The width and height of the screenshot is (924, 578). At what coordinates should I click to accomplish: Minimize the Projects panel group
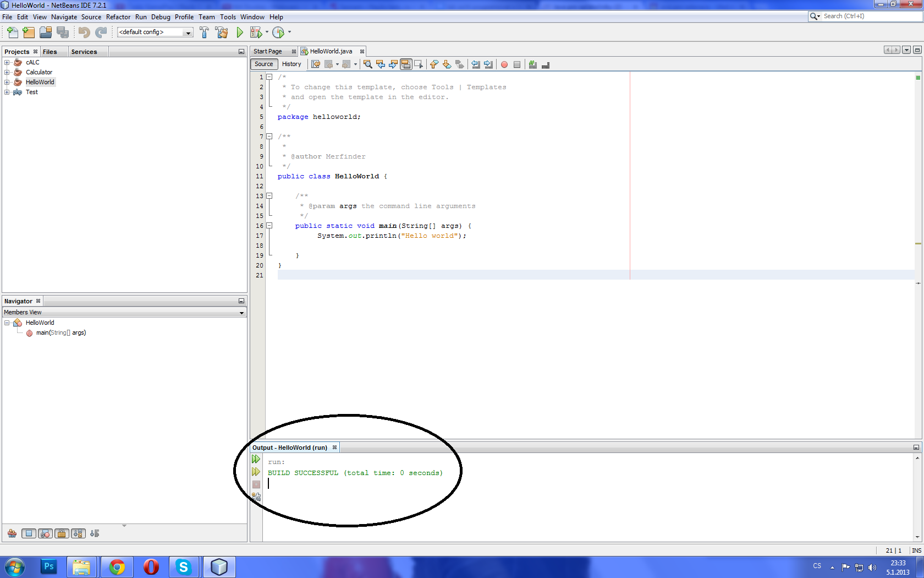241,52
